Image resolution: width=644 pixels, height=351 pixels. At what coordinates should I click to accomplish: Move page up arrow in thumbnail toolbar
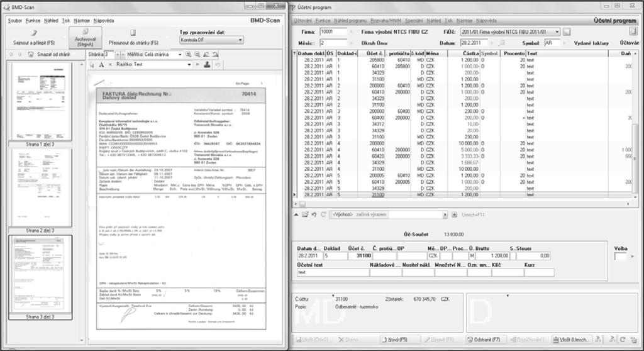click(11, 54)
